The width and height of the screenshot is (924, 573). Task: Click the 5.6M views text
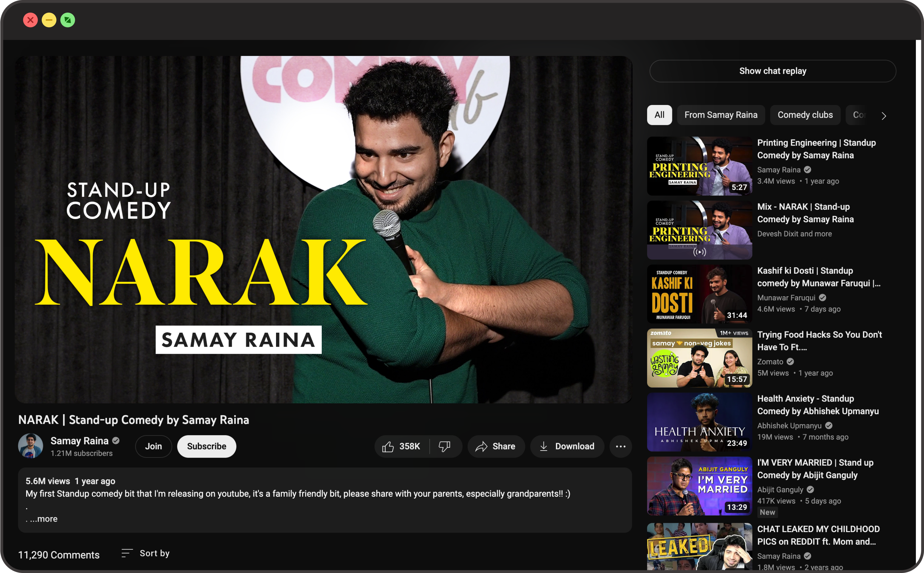(48, 481)
